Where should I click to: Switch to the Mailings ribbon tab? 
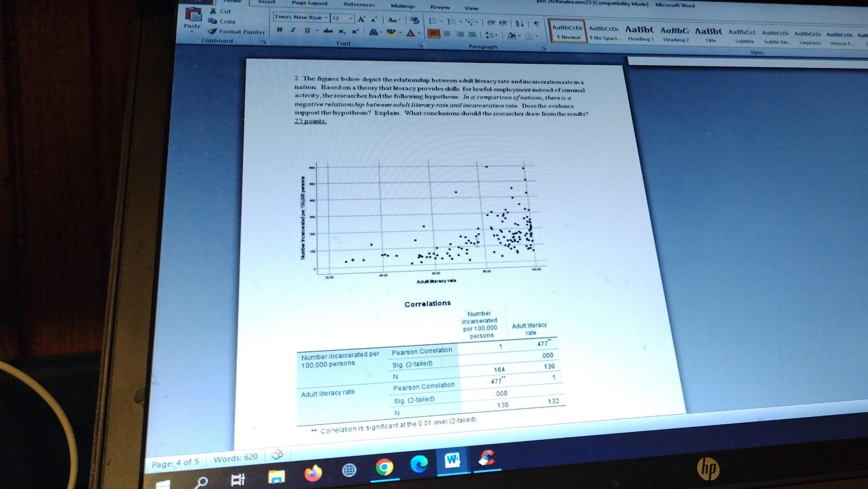pos(403,6)
